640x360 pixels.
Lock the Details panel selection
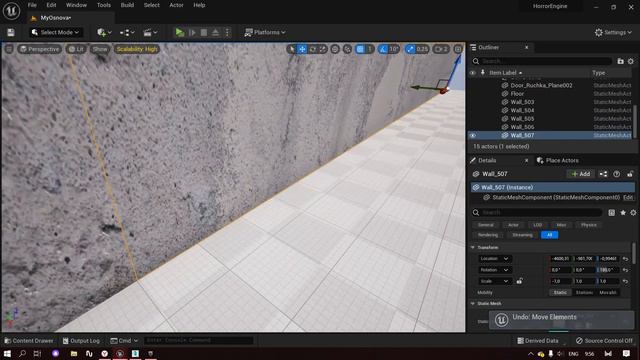[630, 174]
